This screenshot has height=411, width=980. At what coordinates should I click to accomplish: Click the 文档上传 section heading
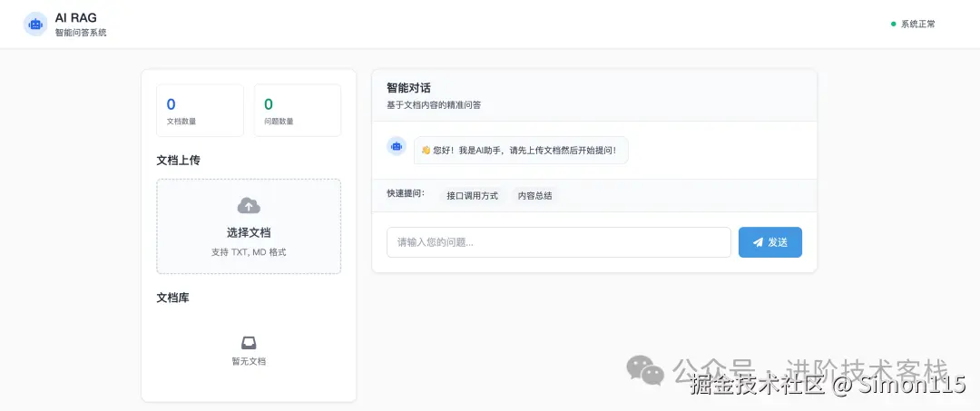pos(178,161)
